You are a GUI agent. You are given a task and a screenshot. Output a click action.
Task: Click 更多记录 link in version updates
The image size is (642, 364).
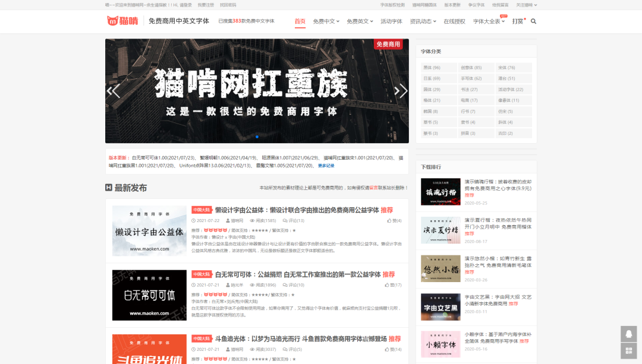pos(326,166)
